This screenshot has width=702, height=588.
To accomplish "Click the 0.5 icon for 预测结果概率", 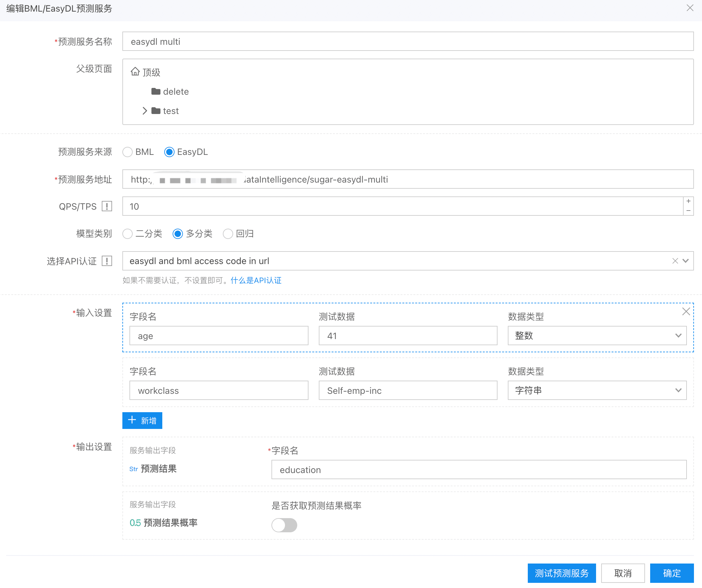I will pyautogui.click(x=135, y=523).
